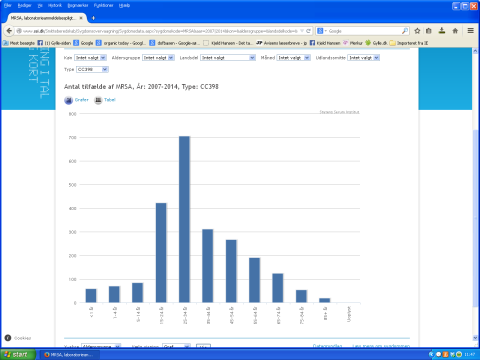Click the bar reaching just above 400
Screen dimensions: 480x360
click(161, 253)
